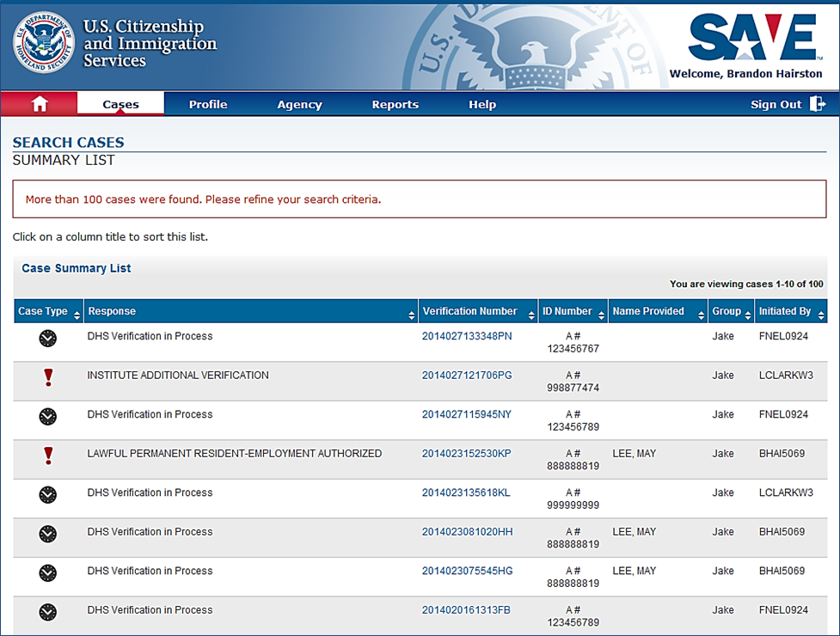Viewport: 840px width, 636px height.
Task: Open the Cases tab
Action: [120, 104]
